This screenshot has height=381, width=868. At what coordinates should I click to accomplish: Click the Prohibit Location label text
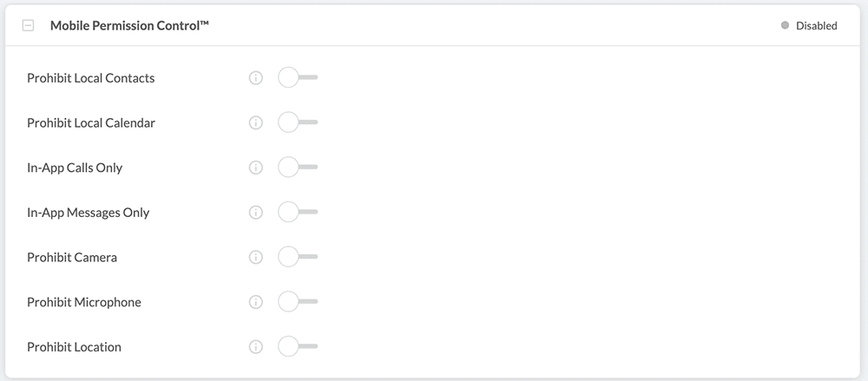74,347
